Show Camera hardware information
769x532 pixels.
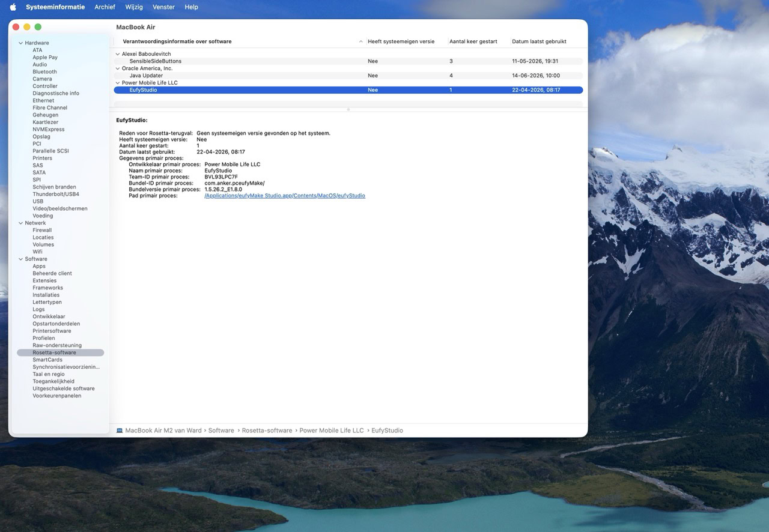[x=42, y=79]
